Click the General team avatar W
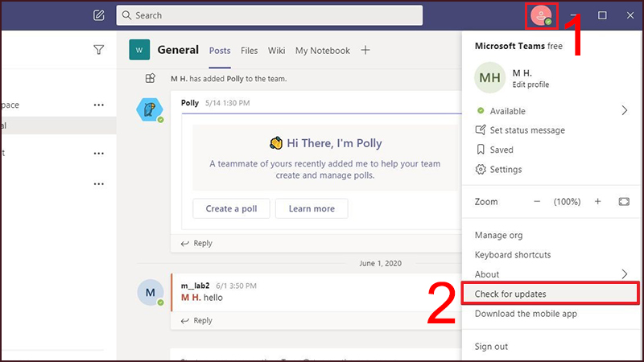Screen dimensions: 644x362 click(x=139, y=50)
